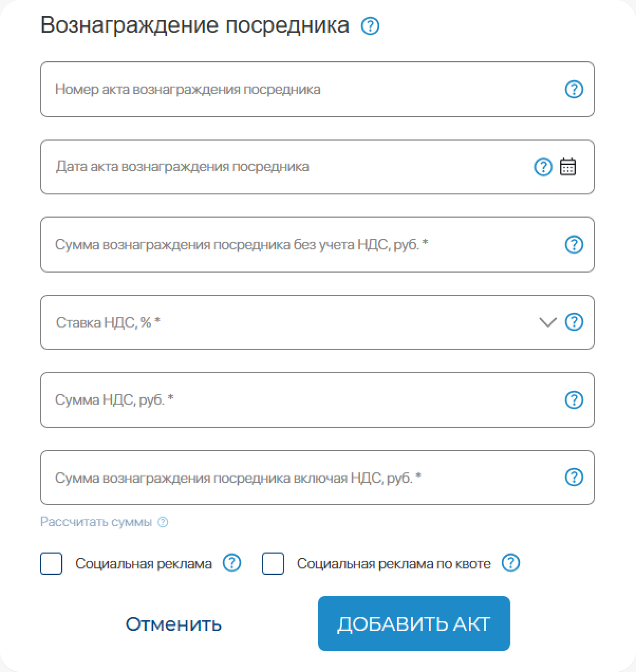This screenshot has width=636, height=672.
Task: Enable the Социальная реклама checkbox
Action: 51,563
